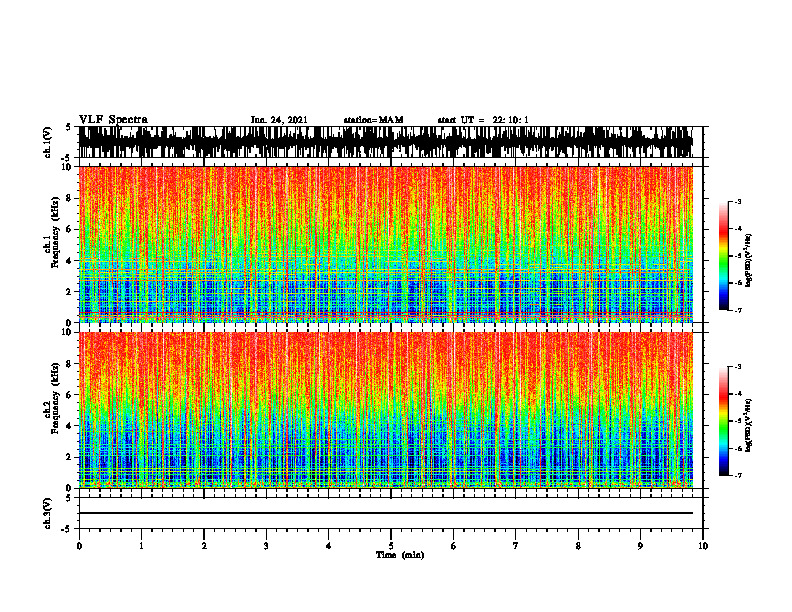Viewport: 792px width, 612px height.
Task: Click the time axis tick label "0"
Action: [x=79, y=546]
